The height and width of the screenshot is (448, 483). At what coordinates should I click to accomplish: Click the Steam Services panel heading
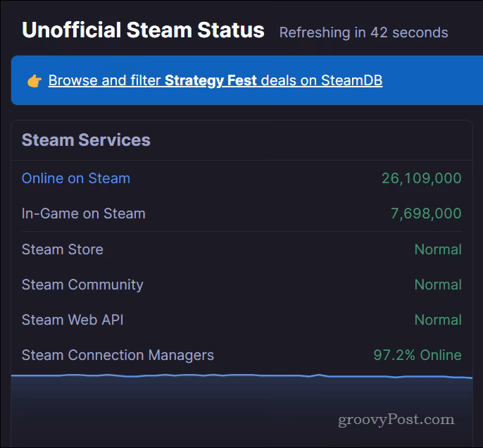[86, 140]
